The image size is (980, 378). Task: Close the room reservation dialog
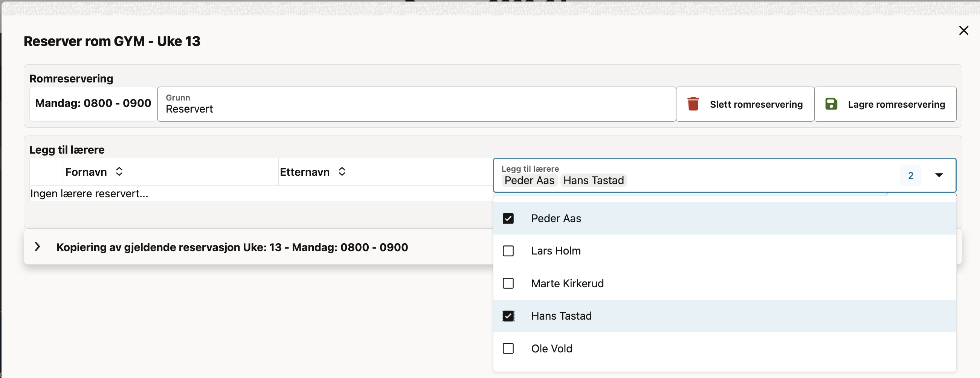point(963,30)
